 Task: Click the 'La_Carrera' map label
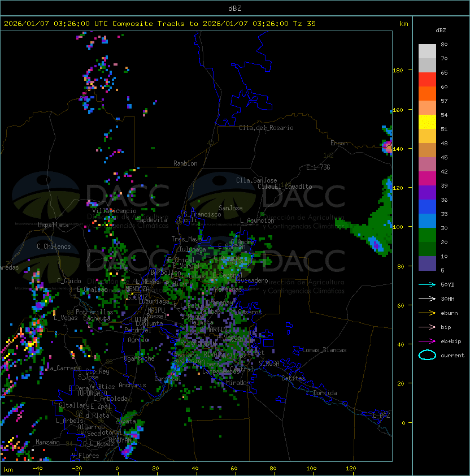tap(63, 368)
